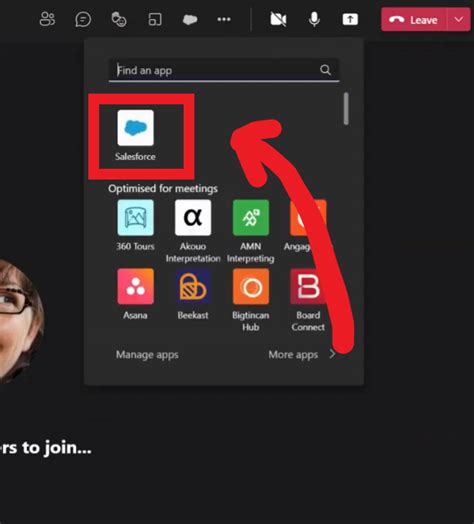The width and height of the screenshot is (474, 524).
Task: Select the Beekast app
Action: point(193,294)
